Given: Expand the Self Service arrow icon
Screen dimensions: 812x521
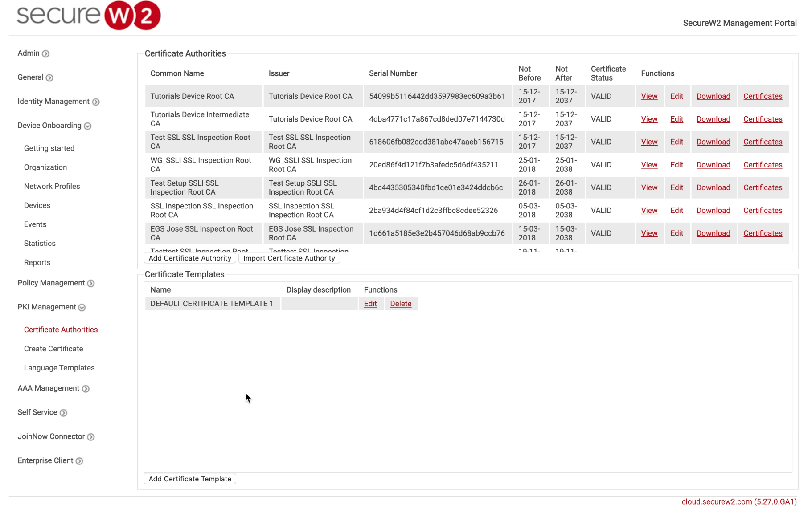Looking at the screenshot, I should 63,413.
